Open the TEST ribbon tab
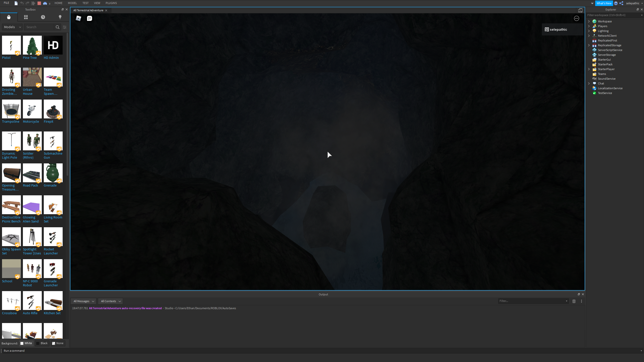This screenshot has height=362, width=644. [x=86, y=3]
